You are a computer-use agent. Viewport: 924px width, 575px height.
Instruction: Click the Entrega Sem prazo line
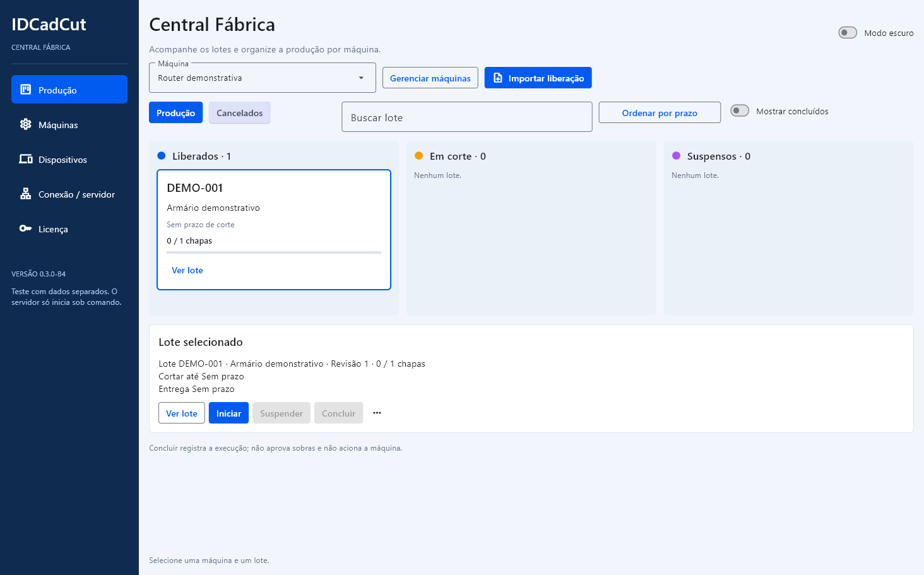(x=196, y=389)
